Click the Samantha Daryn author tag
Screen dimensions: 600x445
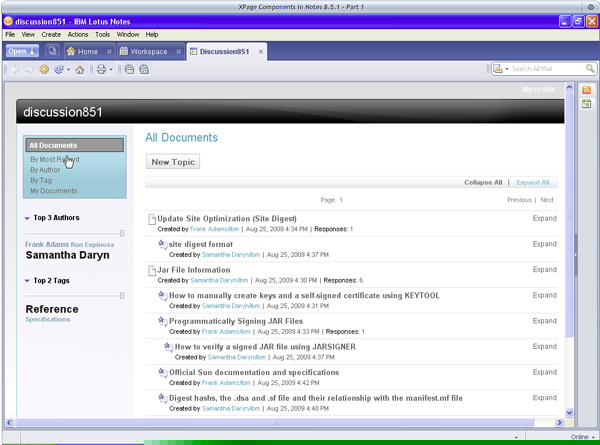67,255
